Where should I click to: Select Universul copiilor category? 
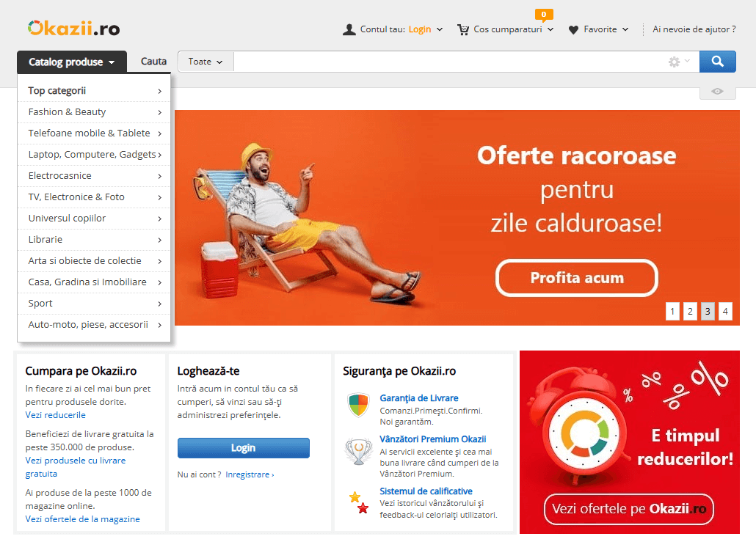94,219
